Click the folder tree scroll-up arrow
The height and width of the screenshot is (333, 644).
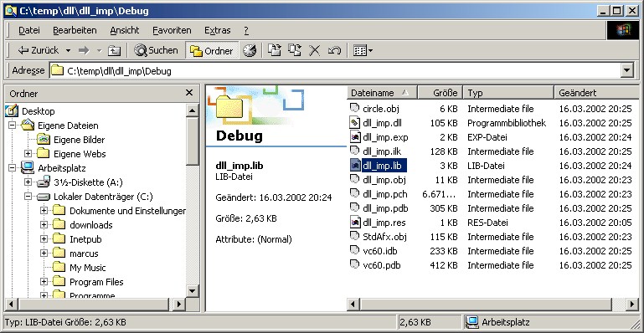coord(193,110)
